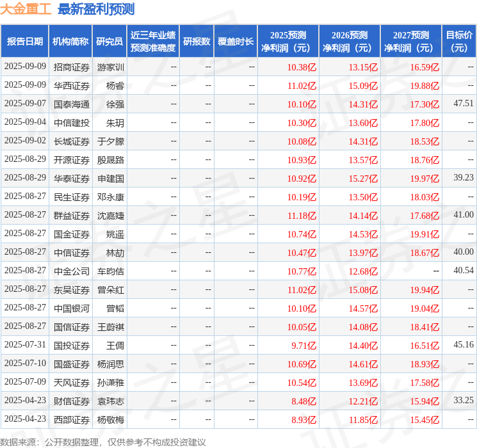Click the 2025预测净利润 column header

pyautogui.click(x=288, y=42)
